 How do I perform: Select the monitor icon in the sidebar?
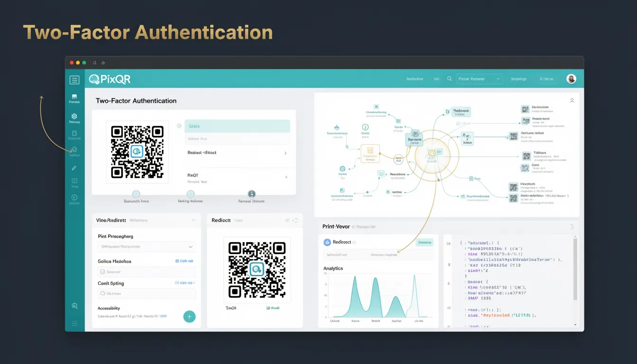pos(74,96)
